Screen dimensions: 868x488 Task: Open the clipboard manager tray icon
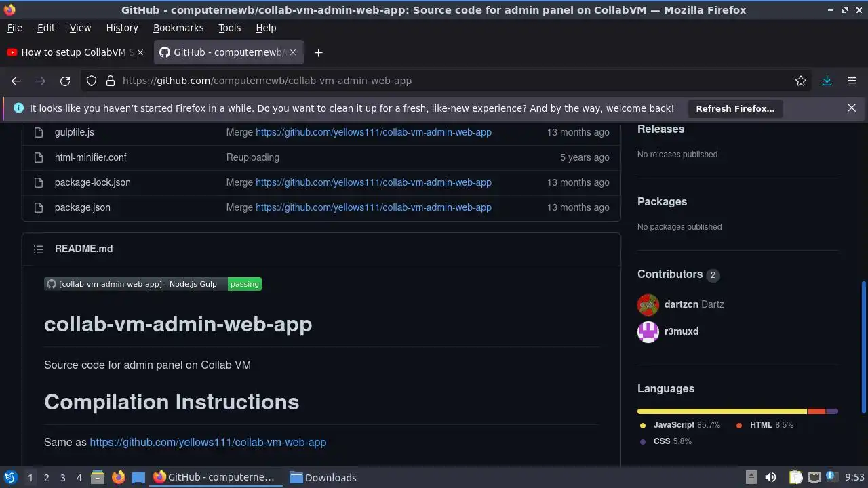click(x=795, y=477)
